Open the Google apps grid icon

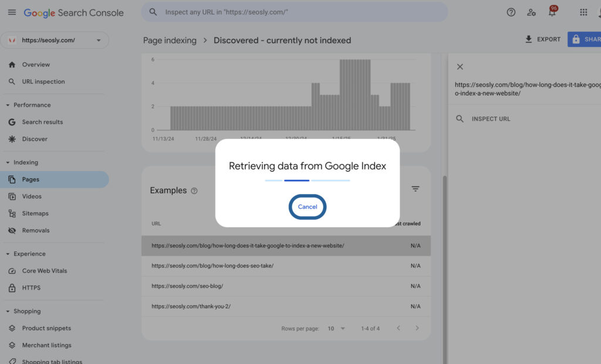click(583, 12)
